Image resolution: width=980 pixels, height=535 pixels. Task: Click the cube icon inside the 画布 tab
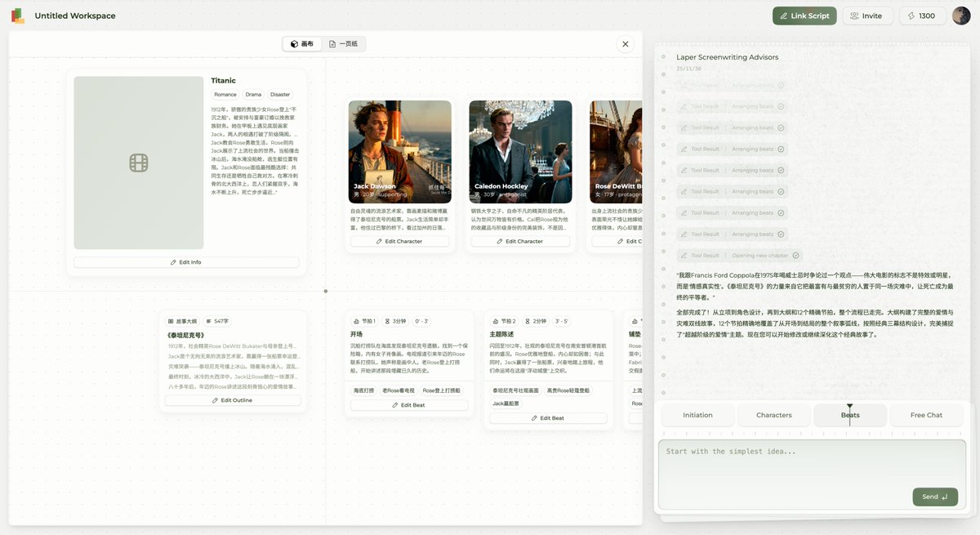pos(293,43)
